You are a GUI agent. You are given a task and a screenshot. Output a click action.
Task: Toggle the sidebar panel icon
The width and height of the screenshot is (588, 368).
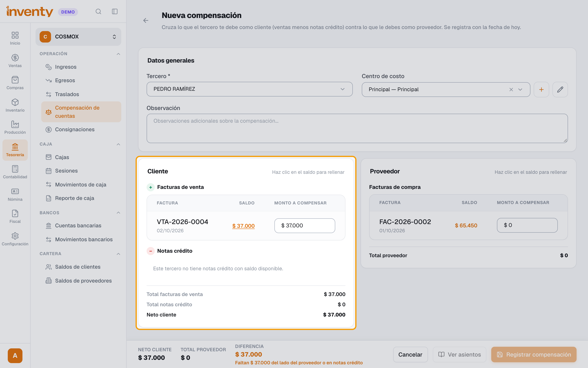115,11
